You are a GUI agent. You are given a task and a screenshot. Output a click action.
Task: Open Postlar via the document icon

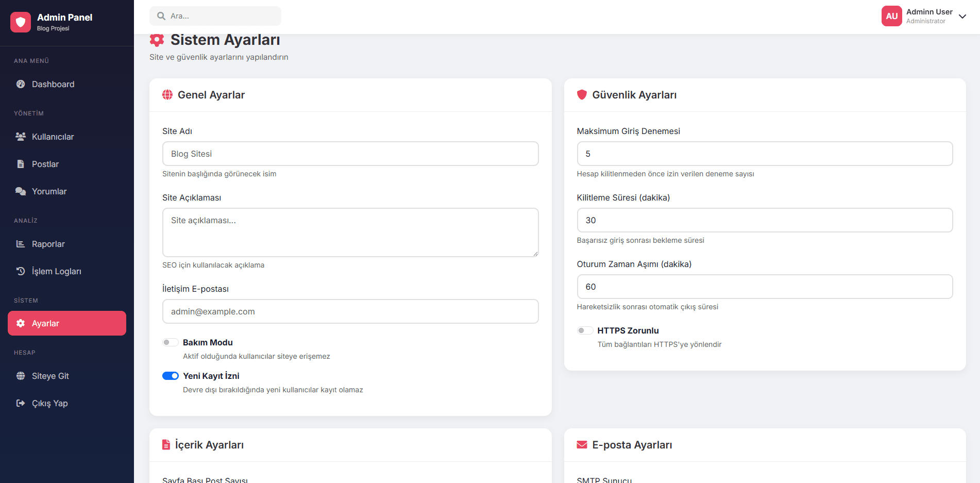pos(21,164)
